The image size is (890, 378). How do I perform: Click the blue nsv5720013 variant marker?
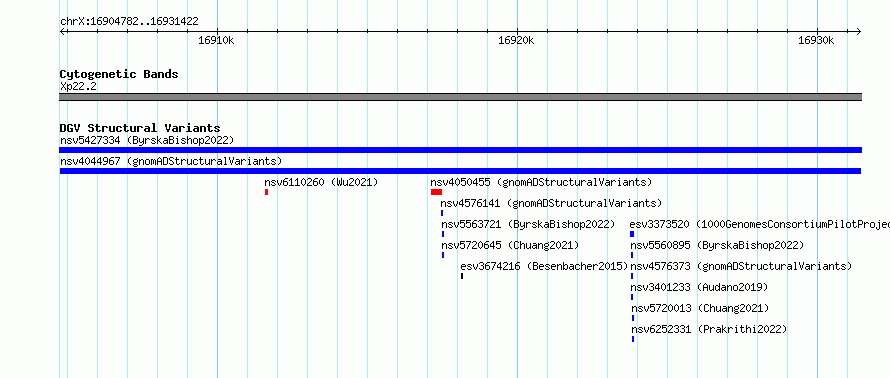click(x=633, y=318)
